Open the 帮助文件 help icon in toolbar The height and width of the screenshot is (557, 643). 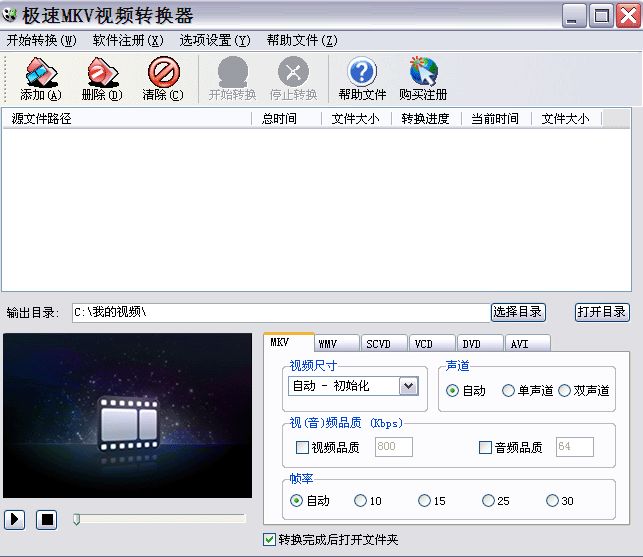tap(362, 72)
